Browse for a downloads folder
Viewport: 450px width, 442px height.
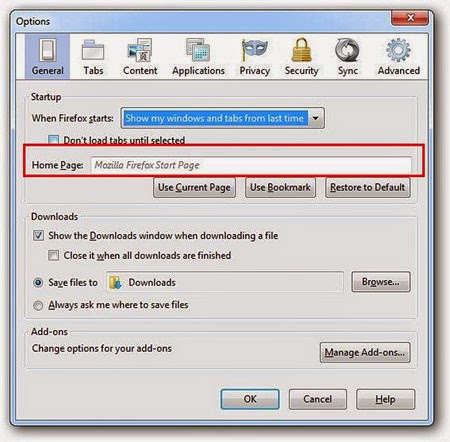[381, 282]
